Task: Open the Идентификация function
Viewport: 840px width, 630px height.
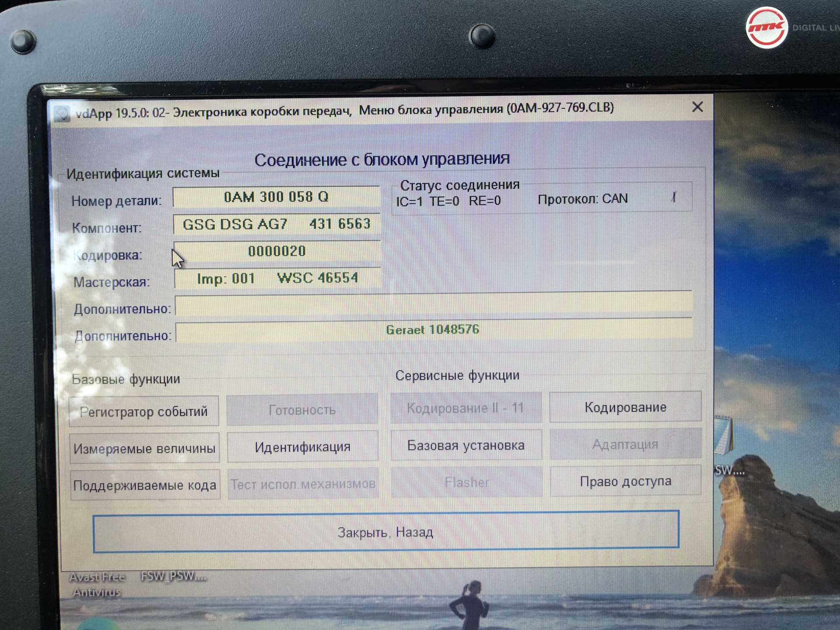Action: [x=303, y=447]
